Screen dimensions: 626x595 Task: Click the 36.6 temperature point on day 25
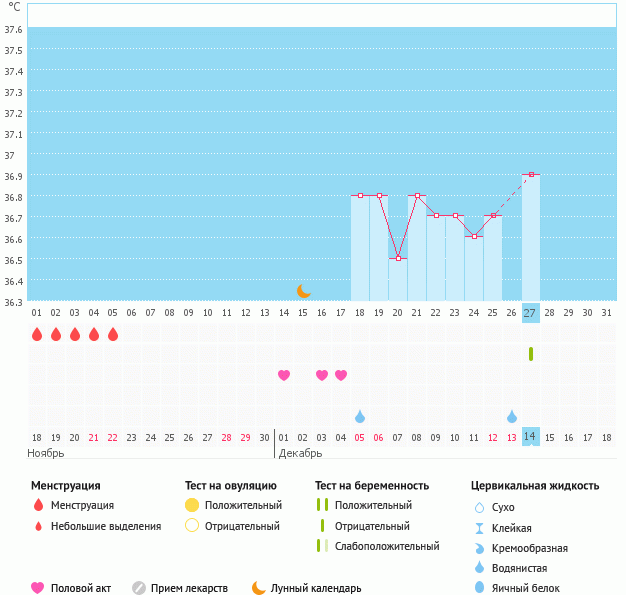tap(474, 237)
